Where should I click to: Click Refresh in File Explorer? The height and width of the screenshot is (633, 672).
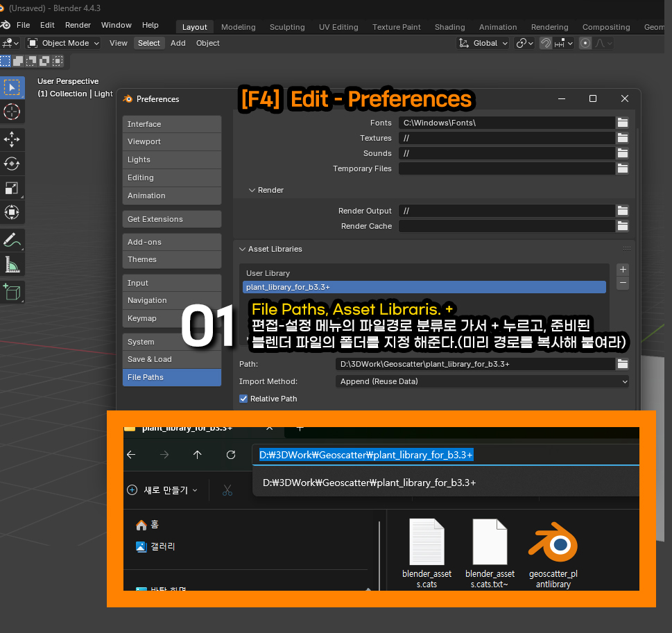231,455
